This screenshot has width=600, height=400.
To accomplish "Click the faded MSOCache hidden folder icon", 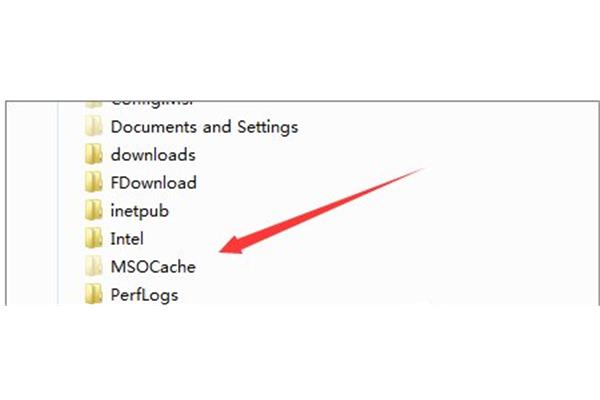I will pyautogui.click(x=93, y=266).
